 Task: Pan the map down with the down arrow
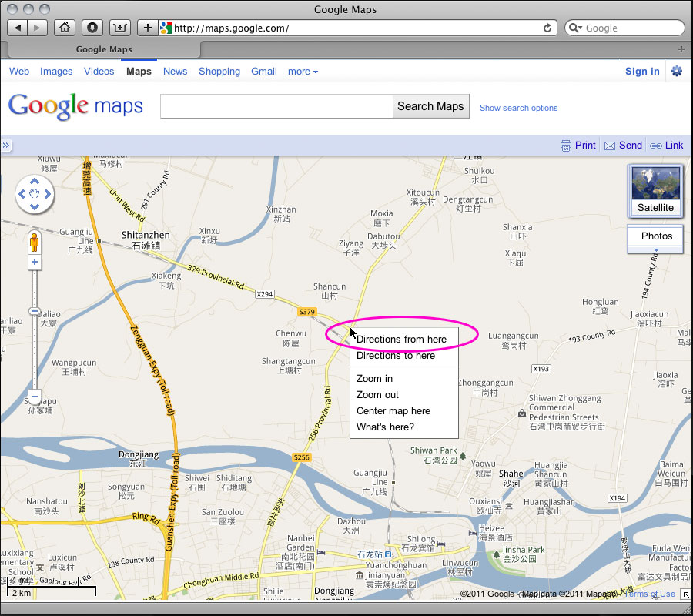tap(35, 206)
